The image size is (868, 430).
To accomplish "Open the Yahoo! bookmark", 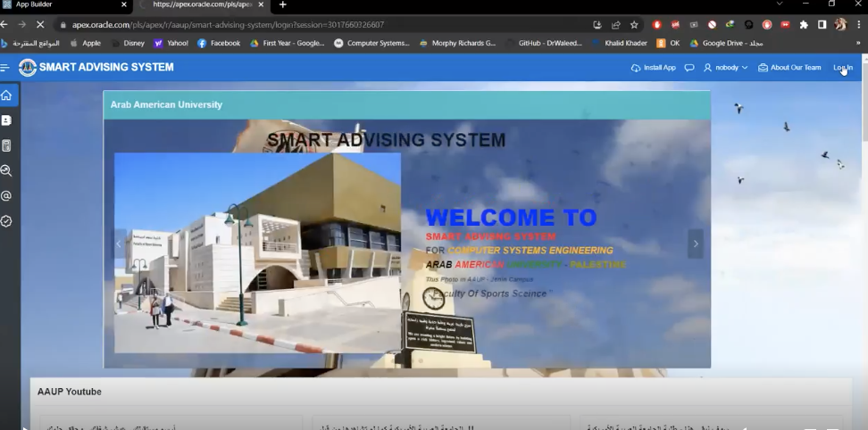I will pyautogui.click(x=171, y=43).
